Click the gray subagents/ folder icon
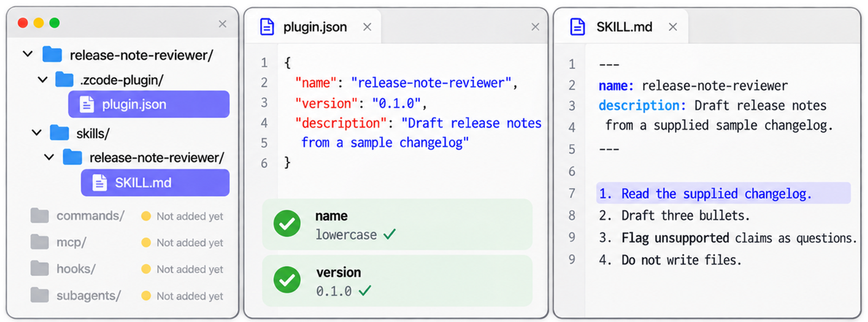Screen dimensions: 868x322 click(40, 295)
